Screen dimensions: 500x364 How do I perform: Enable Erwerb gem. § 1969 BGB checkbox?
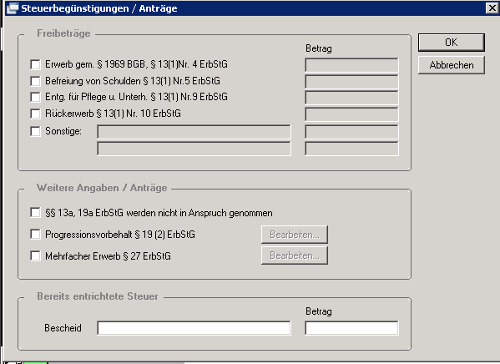click(35, 64)
